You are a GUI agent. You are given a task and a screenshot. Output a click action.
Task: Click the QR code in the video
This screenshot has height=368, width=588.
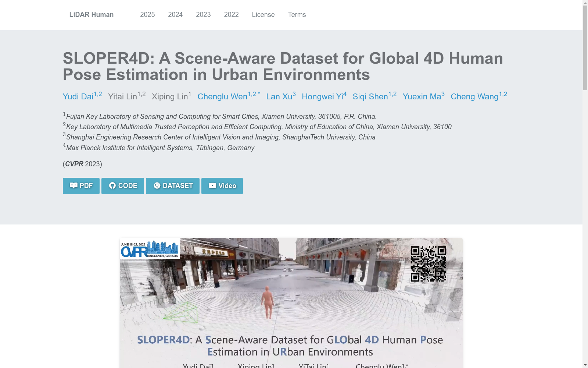tap(428, 264)
